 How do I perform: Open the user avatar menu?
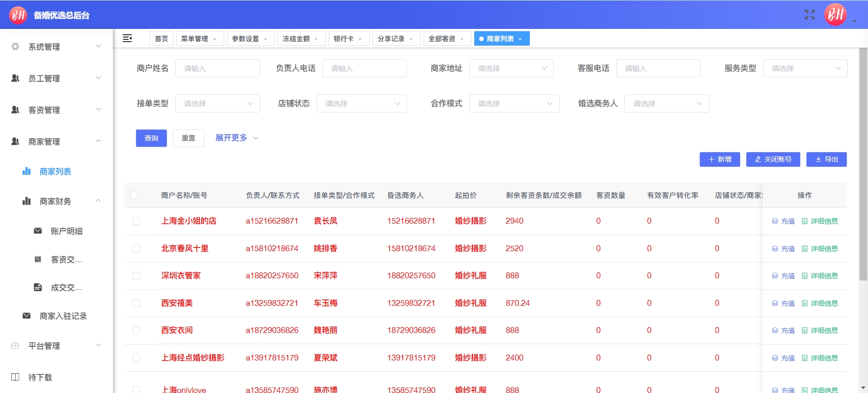pos(835,14)
